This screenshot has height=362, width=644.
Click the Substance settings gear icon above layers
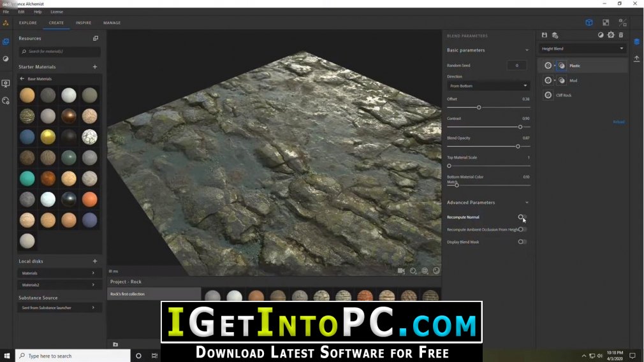611,35
